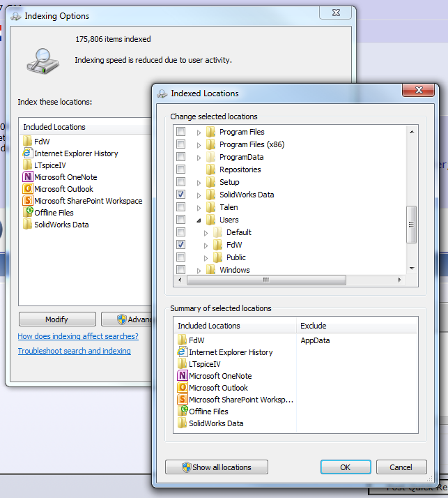Check the ProgramData checkbox
Viewport: 448px width, 498px height.
[x=181, y=156]
